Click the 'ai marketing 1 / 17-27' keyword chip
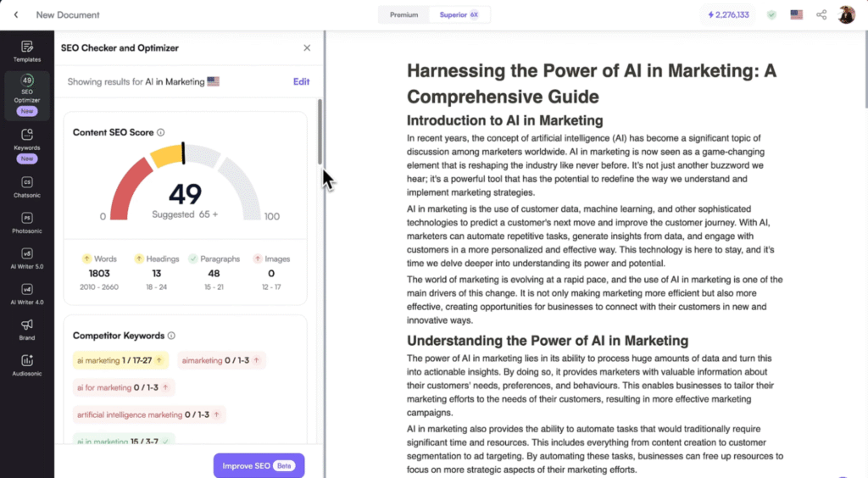Viewport: 868px width, 478px height. (x=120, y=360)
